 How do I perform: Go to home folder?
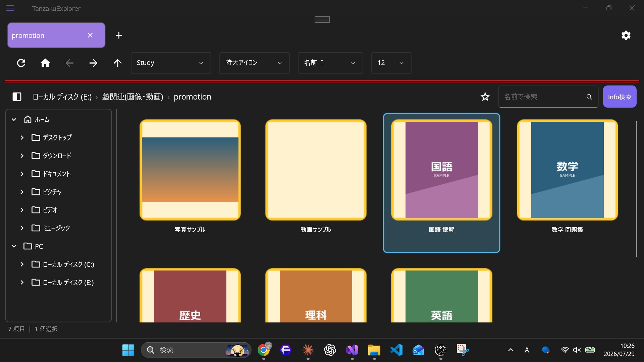pyautogui.click(x=45, y=63)
